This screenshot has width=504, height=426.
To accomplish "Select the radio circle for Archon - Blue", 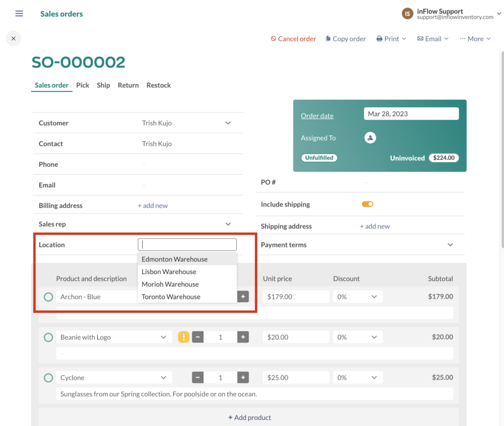I will point(48,297).
